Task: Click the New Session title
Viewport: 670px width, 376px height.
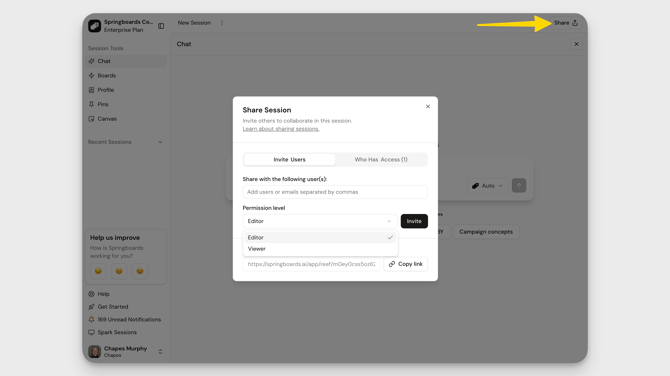Action: (x=194, y=23)
